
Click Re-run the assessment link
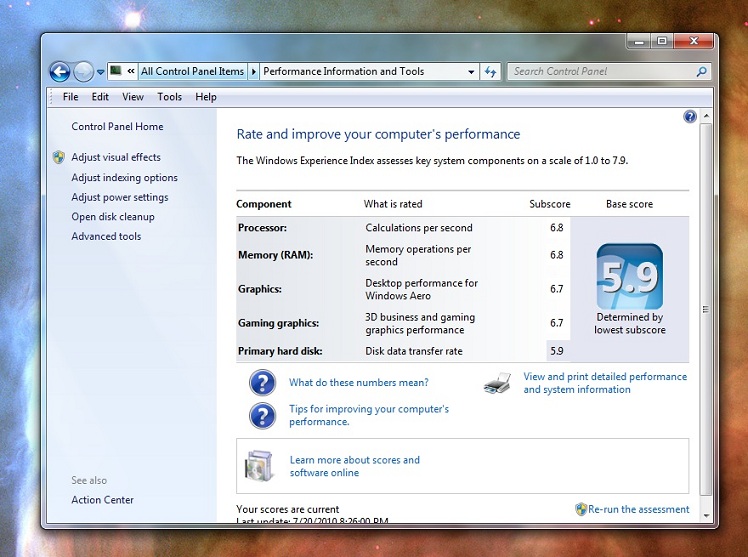coord(638,509)
